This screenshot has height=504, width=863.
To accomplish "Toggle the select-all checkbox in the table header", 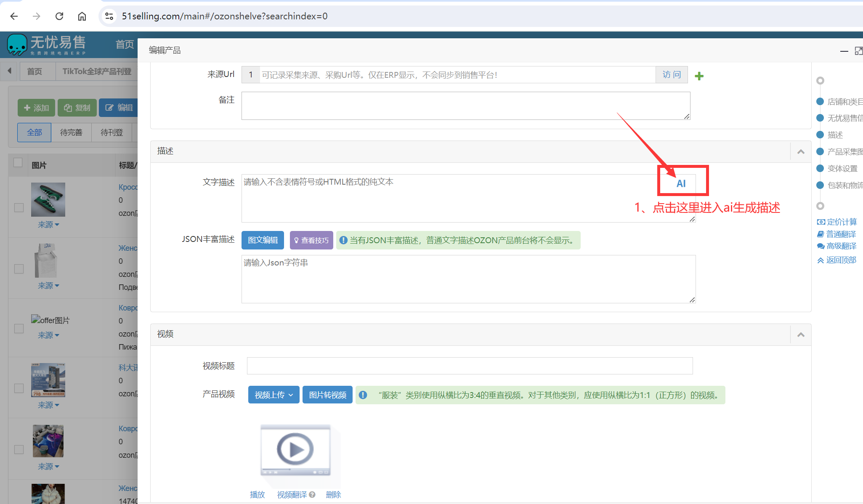I will coord(18,163).
